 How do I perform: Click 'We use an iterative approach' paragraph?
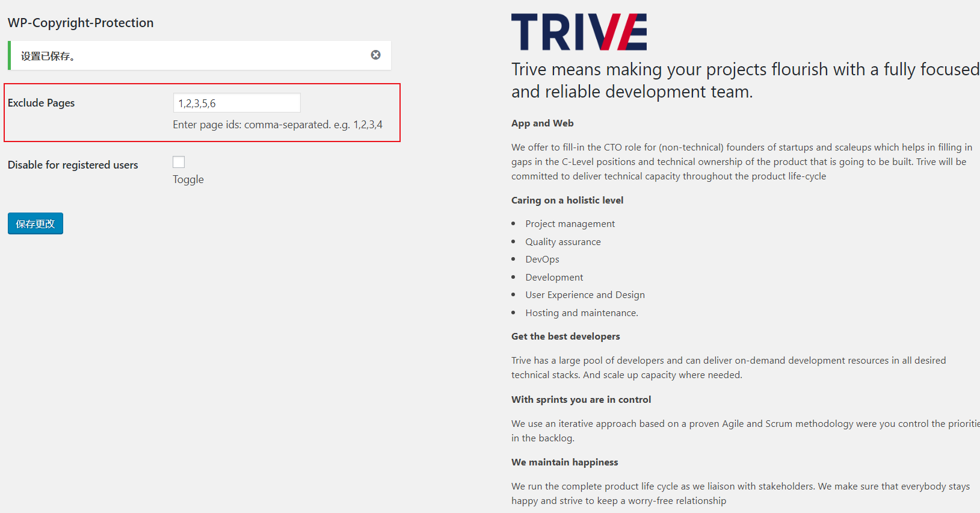[x=745, y=431]
